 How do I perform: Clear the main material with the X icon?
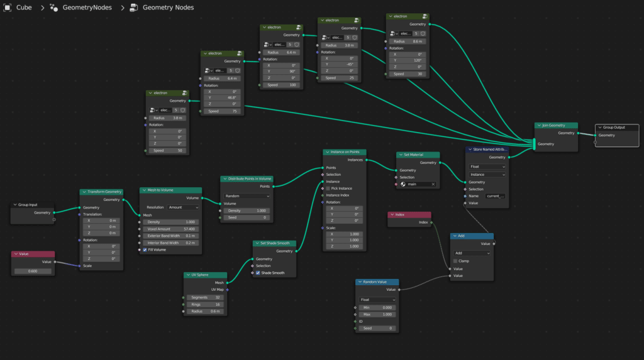[x=432, y=184]
